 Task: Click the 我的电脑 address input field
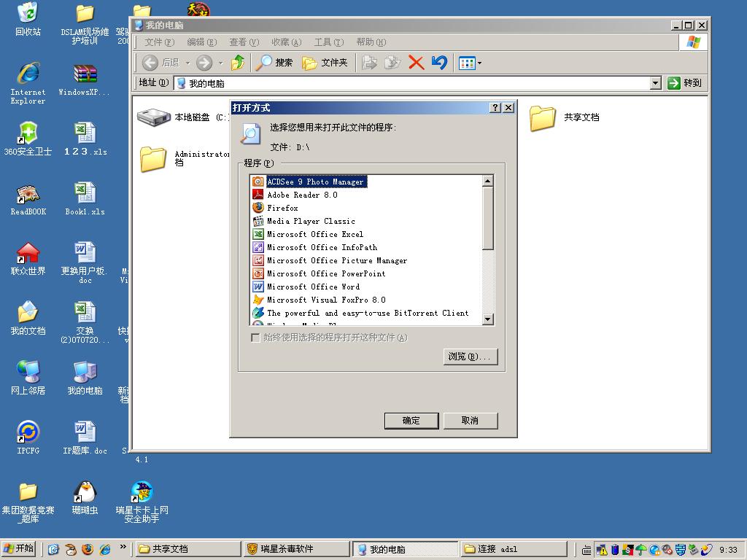[413, 83]
